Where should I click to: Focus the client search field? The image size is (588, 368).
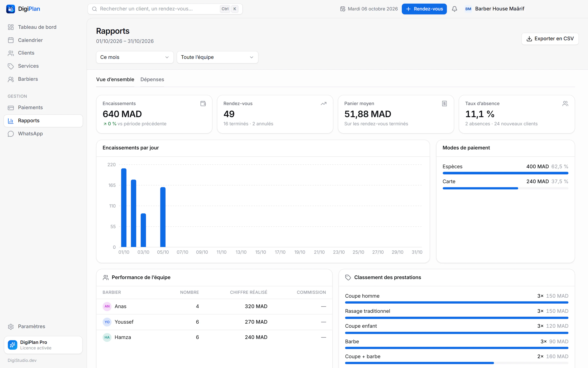pos(165,9)
